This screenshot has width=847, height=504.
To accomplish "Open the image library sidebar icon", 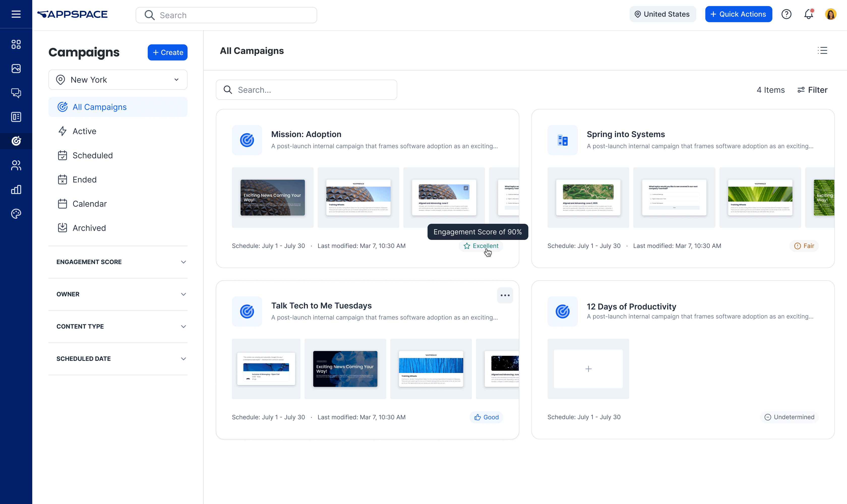I will click(16, 69).
